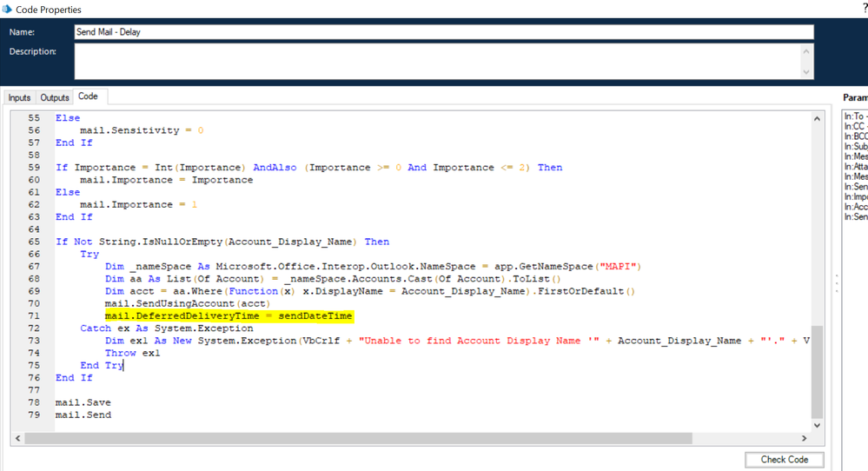868x471 pixels.
Task: Click code editor scroll down arrow
Action: click(817, 425)
